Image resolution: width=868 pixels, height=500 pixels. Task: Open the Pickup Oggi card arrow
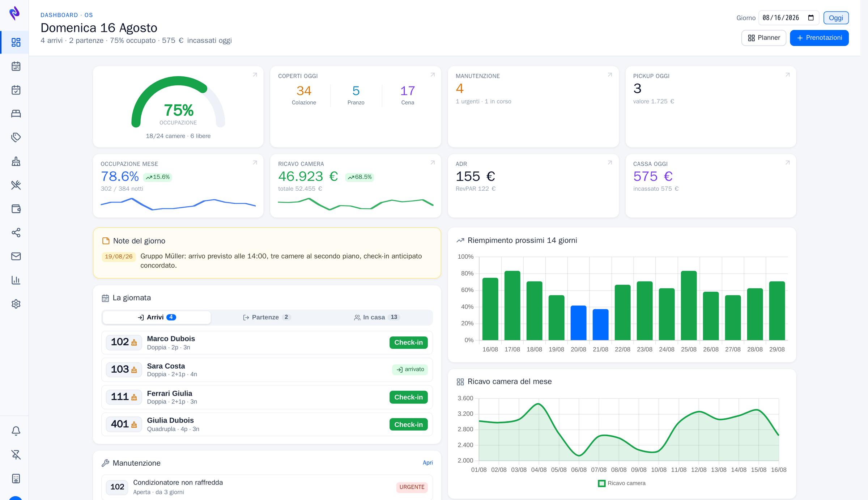coord(787,75)
